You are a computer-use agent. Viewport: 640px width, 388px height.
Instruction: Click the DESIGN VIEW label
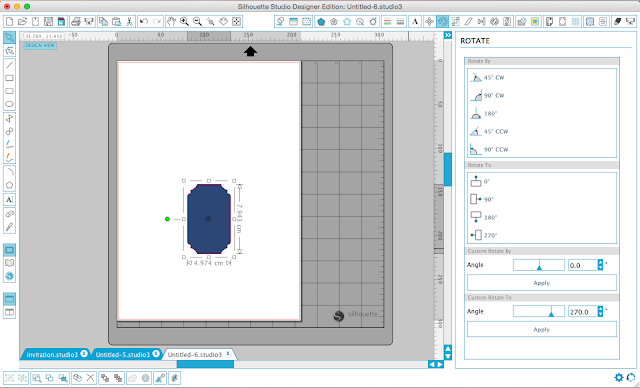40,46
